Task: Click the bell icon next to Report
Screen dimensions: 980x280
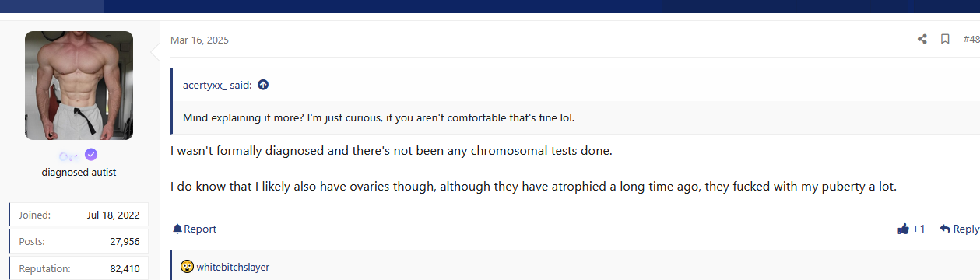Action: click(x=177, y=229)
